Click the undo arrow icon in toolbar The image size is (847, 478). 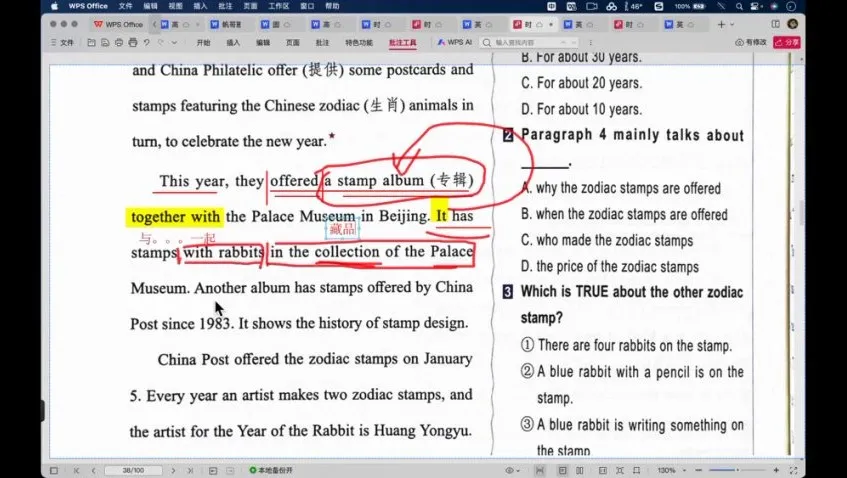click(147, 43)
